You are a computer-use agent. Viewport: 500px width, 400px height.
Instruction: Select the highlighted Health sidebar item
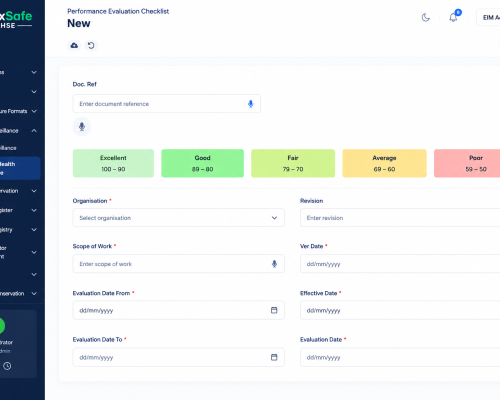click(x=20, y=168)
